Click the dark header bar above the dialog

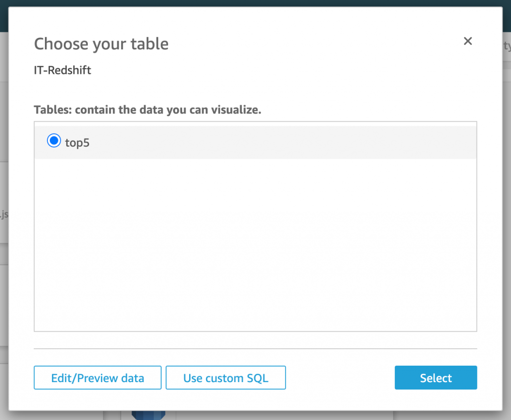(x=255, y=3)
